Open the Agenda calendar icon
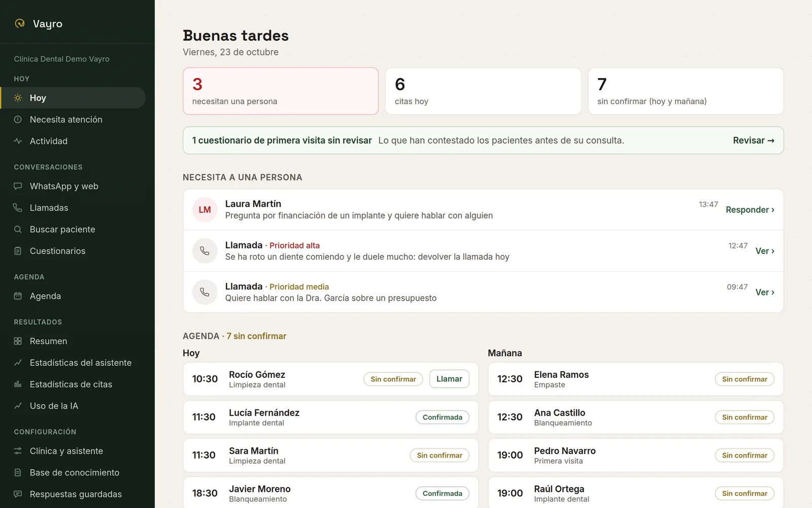812x508 pixels. click(18, 296)
